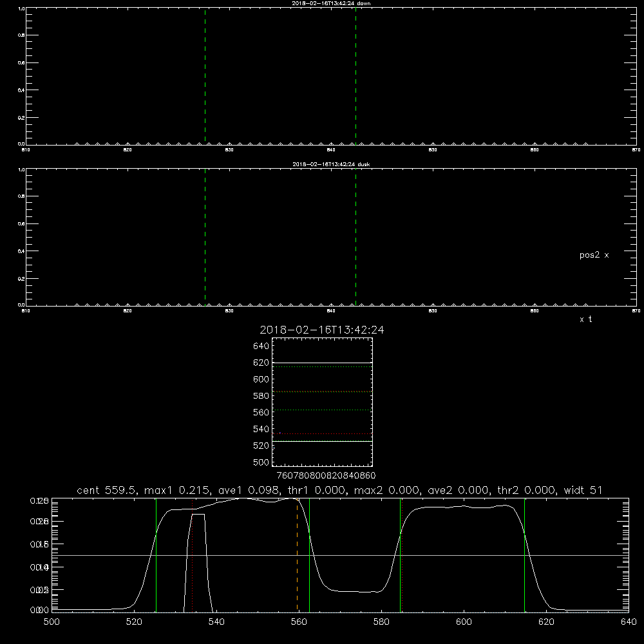This screenshot has height=644, width=644.
Task: Click the center plot timestamp title
Action: click(322, 330)
